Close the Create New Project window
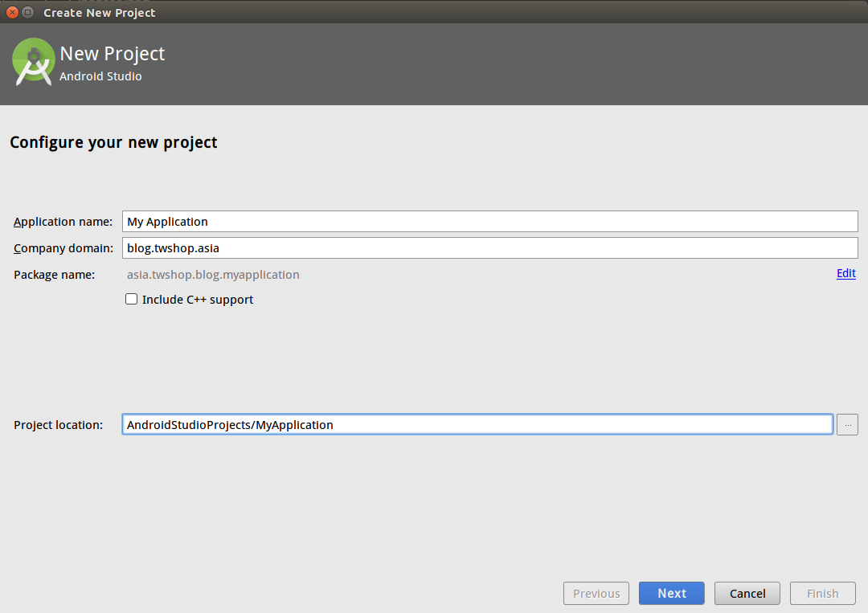Image resolution: width=868 pixels, height=613 pixels. (12, 12)
